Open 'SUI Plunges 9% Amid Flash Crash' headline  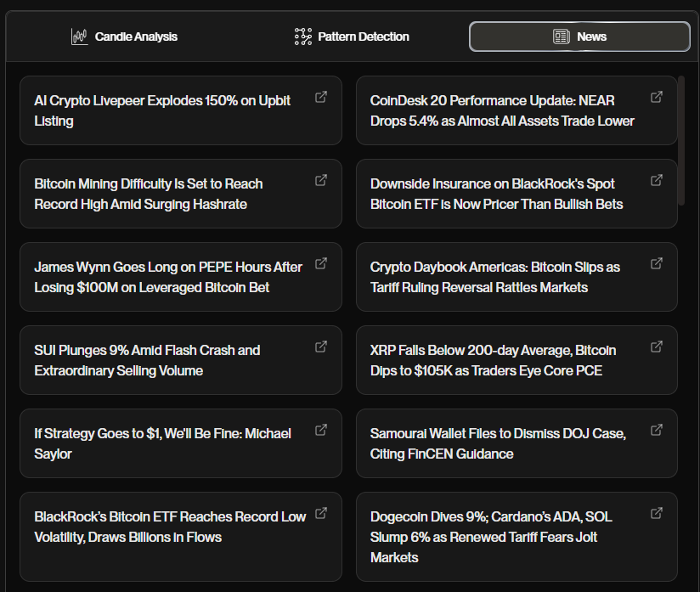click(x=147, y=360)
